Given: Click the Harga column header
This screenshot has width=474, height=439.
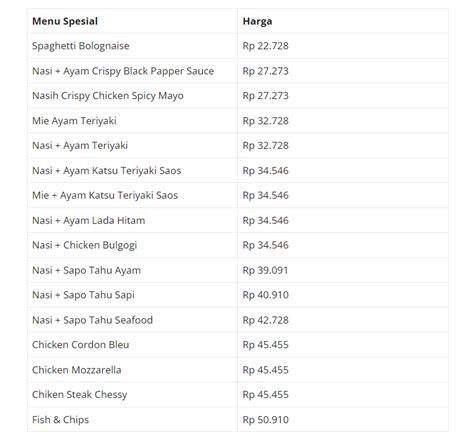Looking at the screenshot, I should [257, 21].
